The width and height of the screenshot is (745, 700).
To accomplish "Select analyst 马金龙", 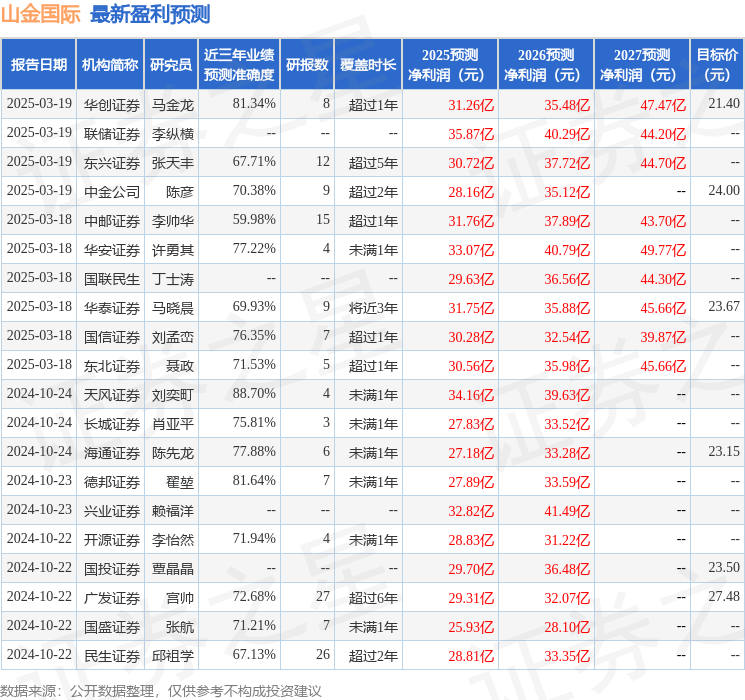I will pyautogui.click(x=172, y=105).
